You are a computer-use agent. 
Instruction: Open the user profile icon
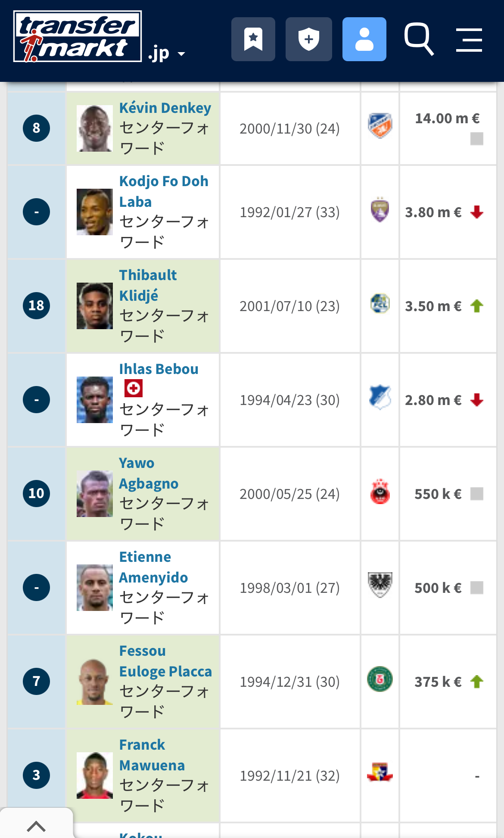pyautogui.click(x=364, y=39)
